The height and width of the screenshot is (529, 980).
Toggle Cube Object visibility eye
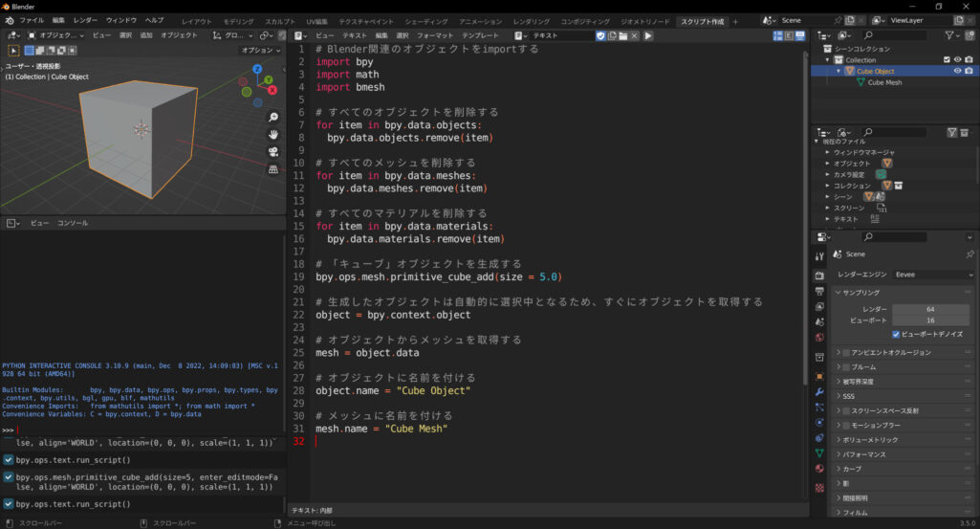tap(957, 72)
